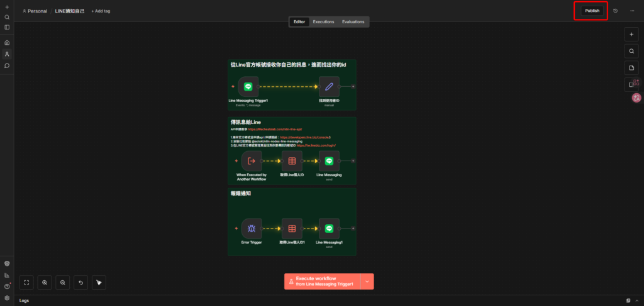Toggle the left sidebar panel
This screenshot has width=644, height=306.
7,27
